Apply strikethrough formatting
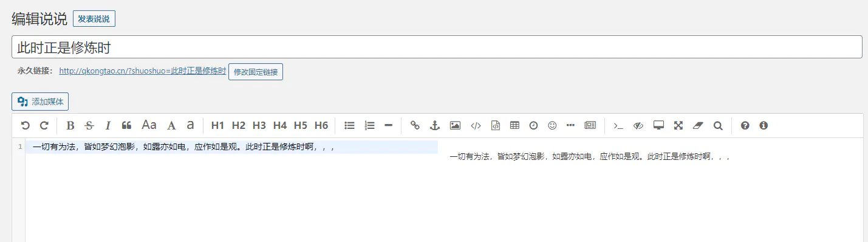Image resolution: width=868 pixels, height=242 pixels. coord(89,125)
